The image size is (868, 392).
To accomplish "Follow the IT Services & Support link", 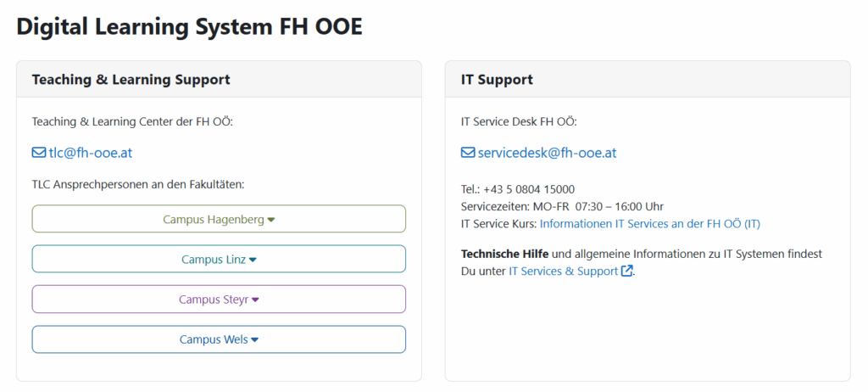I will click(563, 272).
